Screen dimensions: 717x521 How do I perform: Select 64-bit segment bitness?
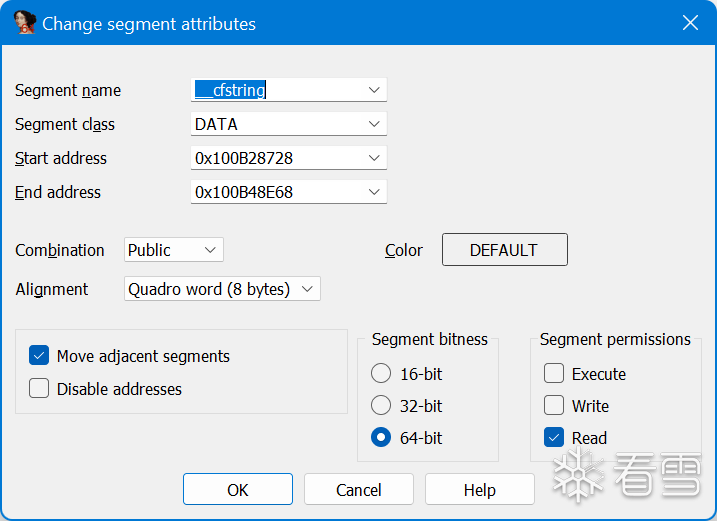coord(381,438)
